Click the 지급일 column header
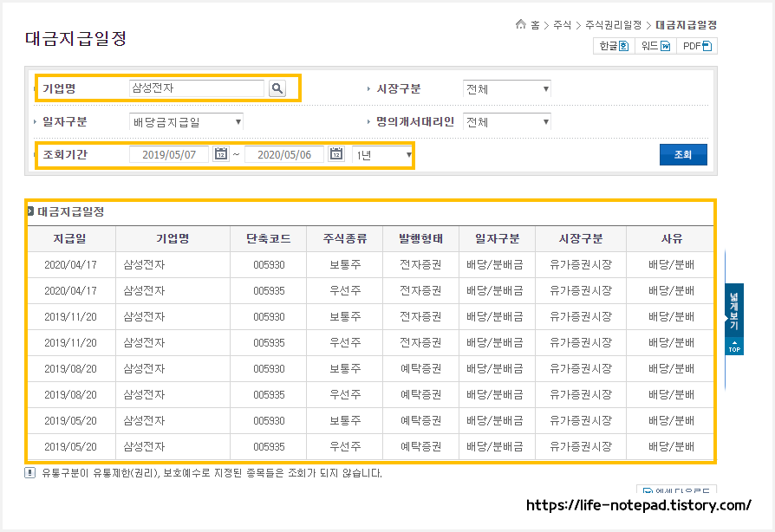This screenshot has height=532, width=775. coord(70,239)
